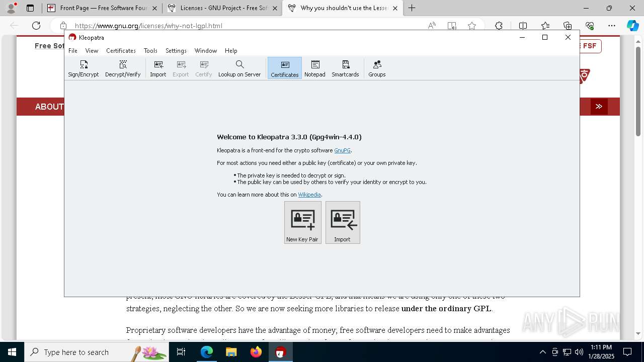Open the Edge favorites list
644x362 pixels.
click(x=545, y=26)
